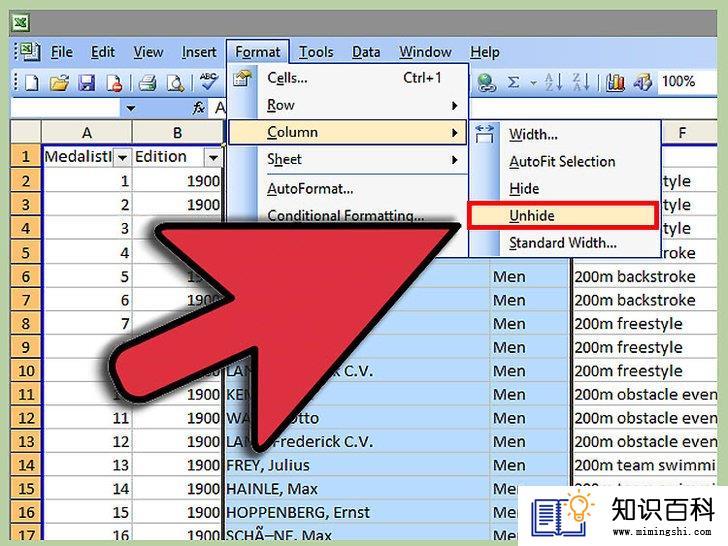Choose Cells... from the Format menu
The width and height of the screenshot is (728, 546).
[348, 78]
